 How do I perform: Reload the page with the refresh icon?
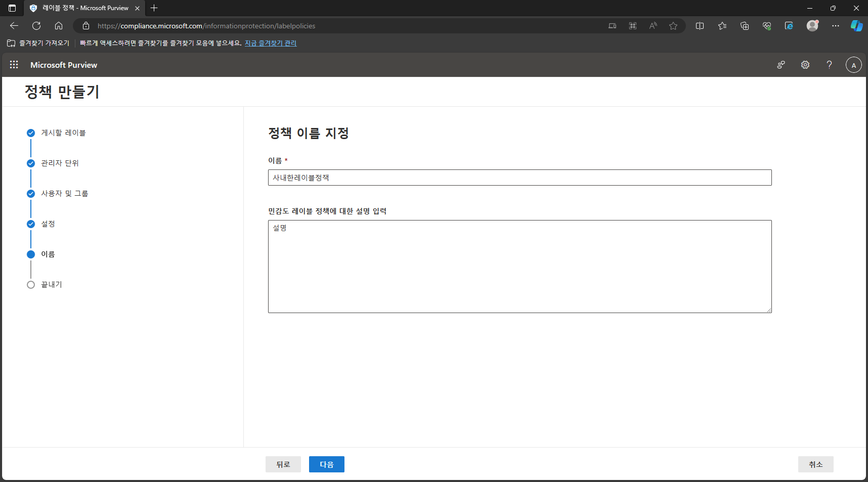[x=36, y=26]
